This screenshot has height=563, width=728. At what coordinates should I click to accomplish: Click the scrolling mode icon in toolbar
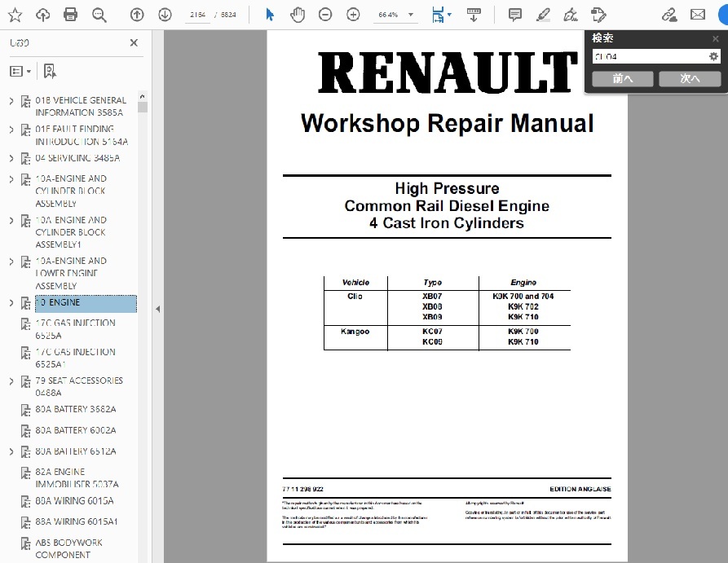tap(474, 15)
